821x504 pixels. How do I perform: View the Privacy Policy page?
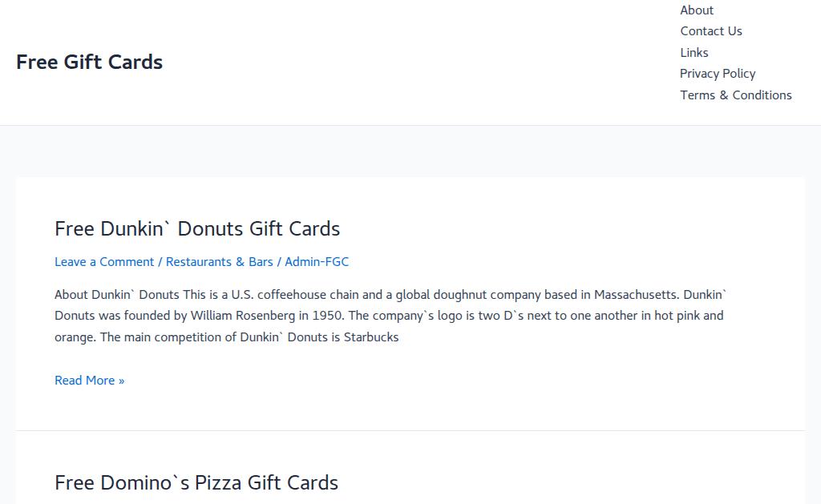point(717,74)
